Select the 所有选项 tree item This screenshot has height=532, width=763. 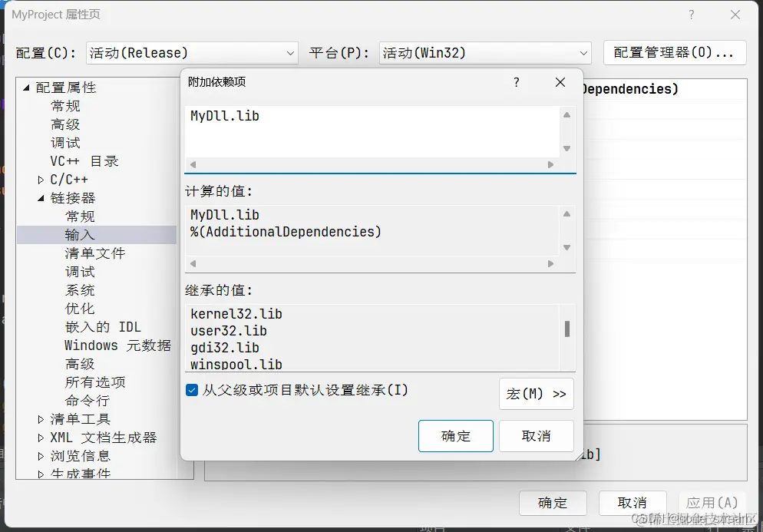click(x=95, y=382)
